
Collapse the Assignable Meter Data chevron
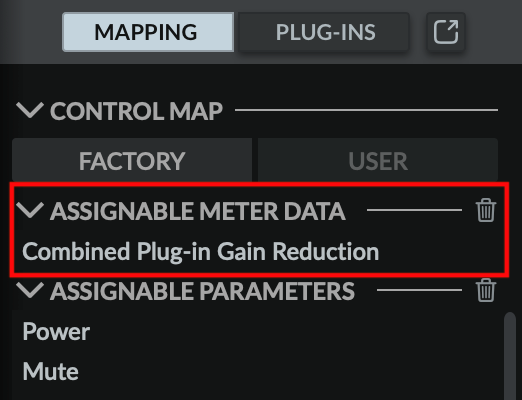pyautogui.click(x=30, y=210)
